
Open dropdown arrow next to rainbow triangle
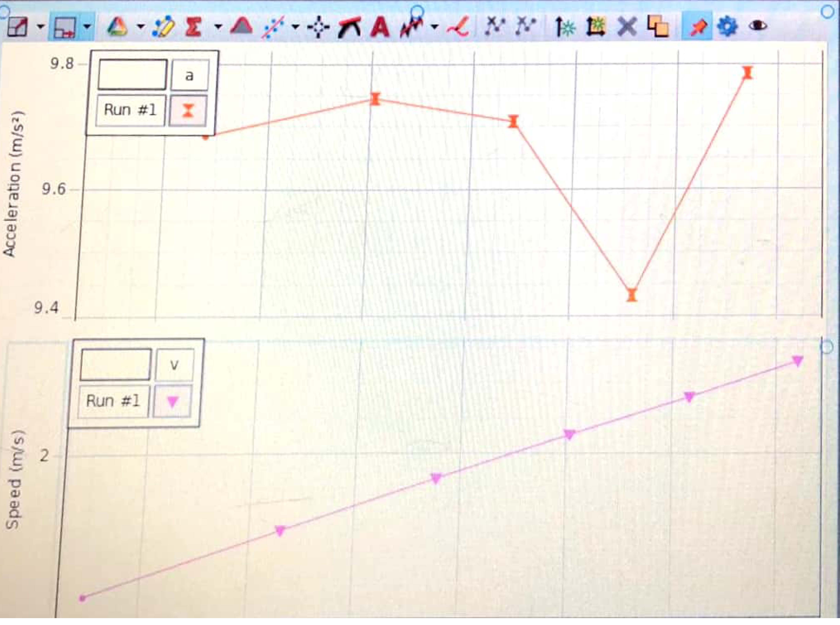click(x=141, y=26)
